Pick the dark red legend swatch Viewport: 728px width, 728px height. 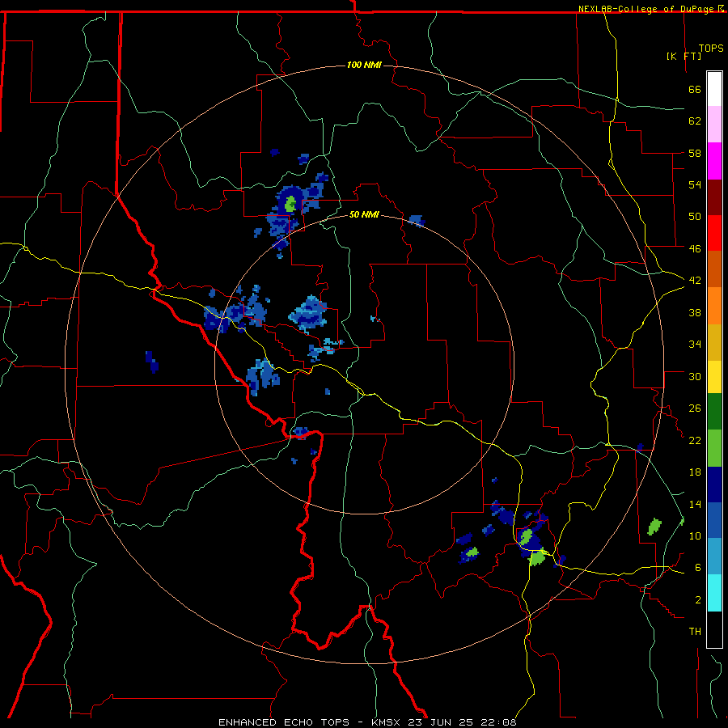(x=714, y=197)
